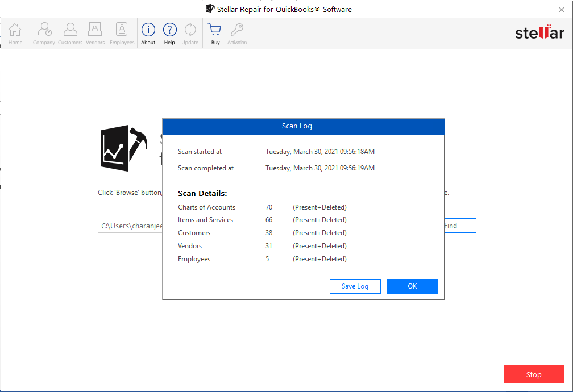Screen dimensions: 573x392
Task: Open the Employees toolbar icon
Action: tap(122, 34)
